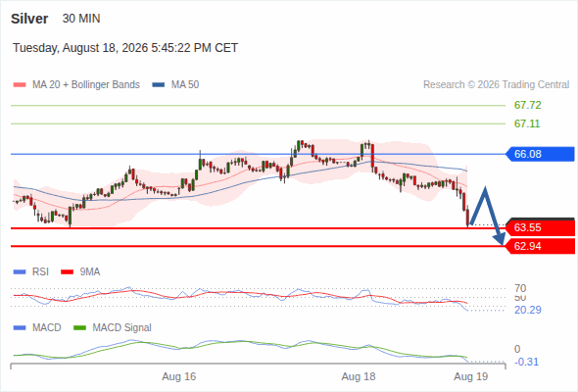Click the MACD legend blue swatch
The height and width of the screenshot is (392, 578).
20,327
